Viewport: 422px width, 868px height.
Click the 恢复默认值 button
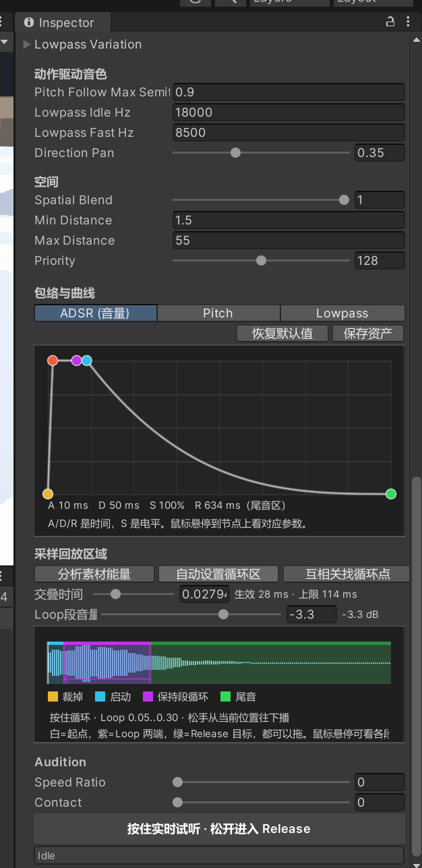tap(282, 334)
